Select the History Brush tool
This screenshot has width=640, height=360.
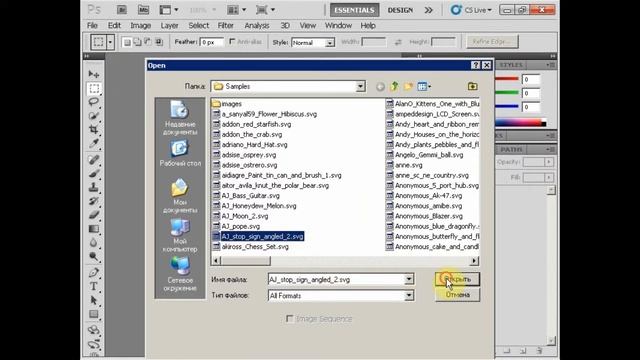(x=94, y=201)
